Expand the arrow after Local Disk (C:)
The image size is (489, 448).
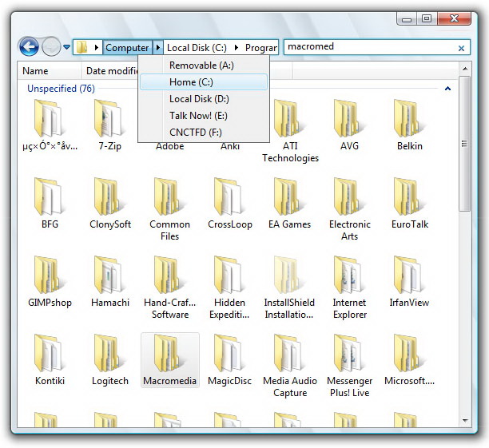point(236,48)
